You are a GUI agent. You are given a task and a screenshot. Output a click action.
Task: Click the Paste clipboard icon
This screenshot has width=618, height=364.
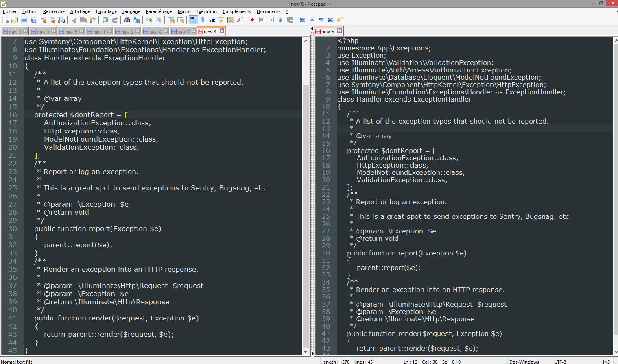click(93, 20)
